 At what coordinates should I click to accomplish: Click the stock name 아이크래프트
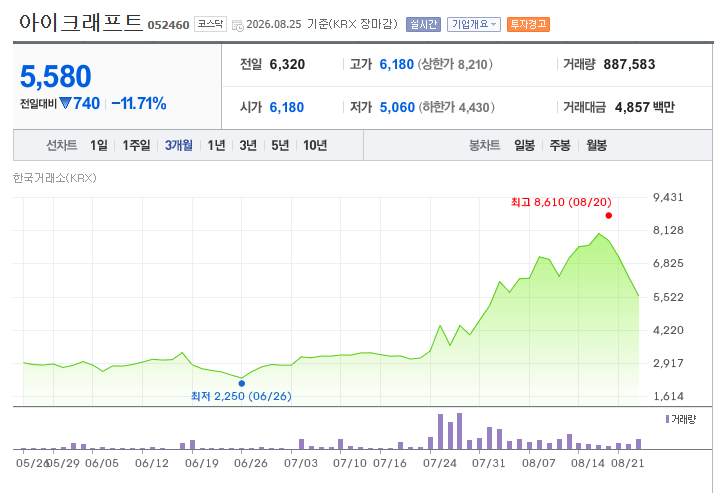(x=81, y=23)
